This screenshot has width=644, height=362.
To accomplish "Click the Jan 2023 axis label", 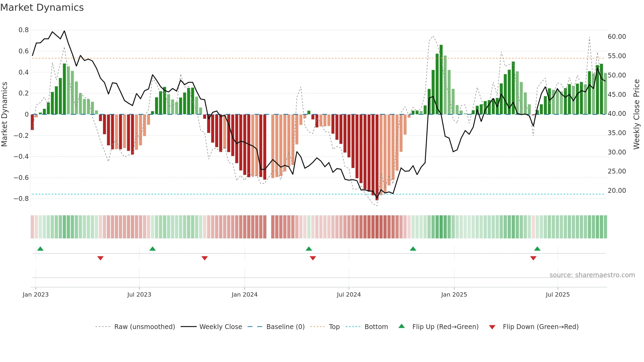I will (x=36, y=294).
